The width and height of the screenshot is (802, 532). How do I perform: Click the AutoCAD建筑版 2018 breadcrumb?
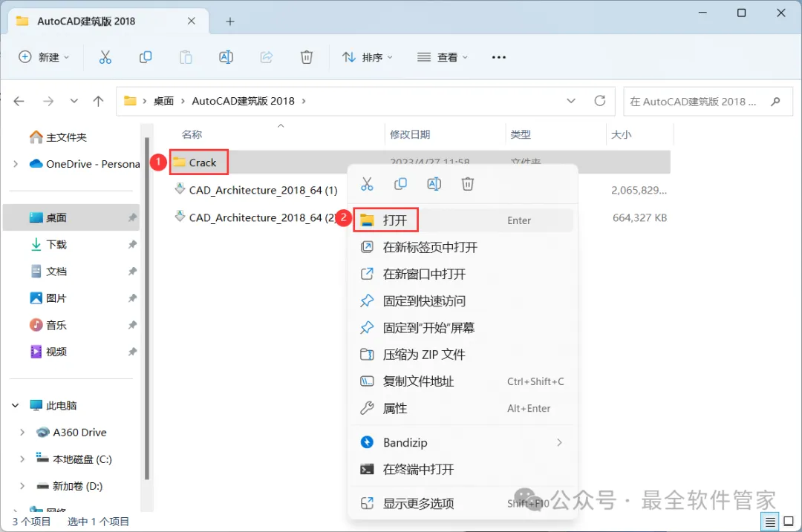(x=243, y=101)
